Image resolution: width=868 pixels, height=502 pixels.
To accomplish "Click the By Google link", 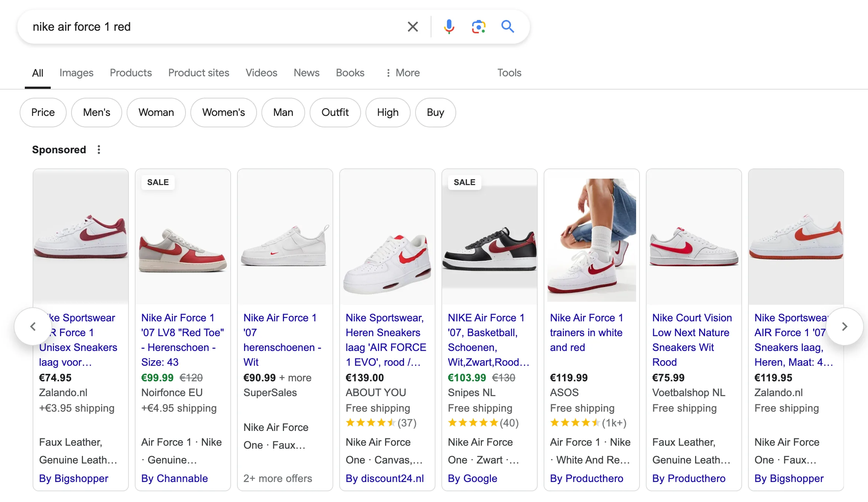I will [473, 478].
